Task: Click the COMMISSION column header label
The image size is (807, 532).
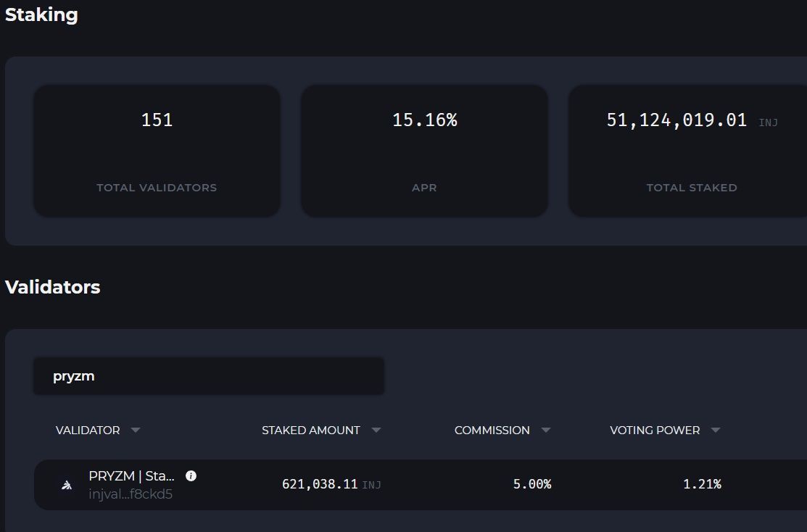Action: pyautogui.click(x=492, y=430)
